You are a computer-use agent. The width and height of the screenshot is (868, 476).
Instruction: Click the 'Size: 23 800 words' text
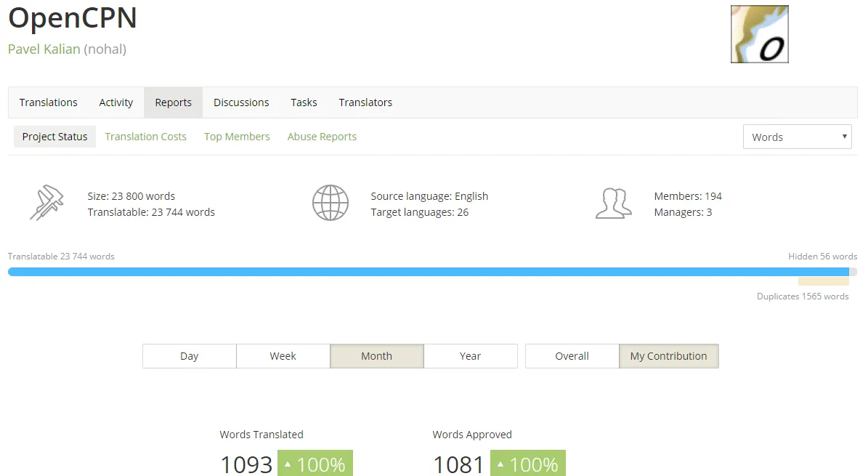pos(131,196)
